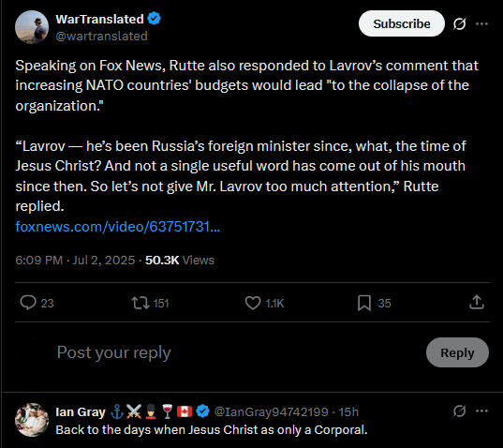Click the Grok icon on Ian Gray's reply
This screenshot has height=448, width=503.
click(459, 411)
